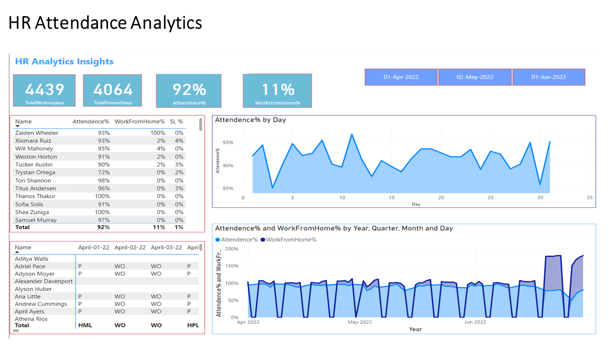Sort by the SL % column header

(x=176, y=122)
